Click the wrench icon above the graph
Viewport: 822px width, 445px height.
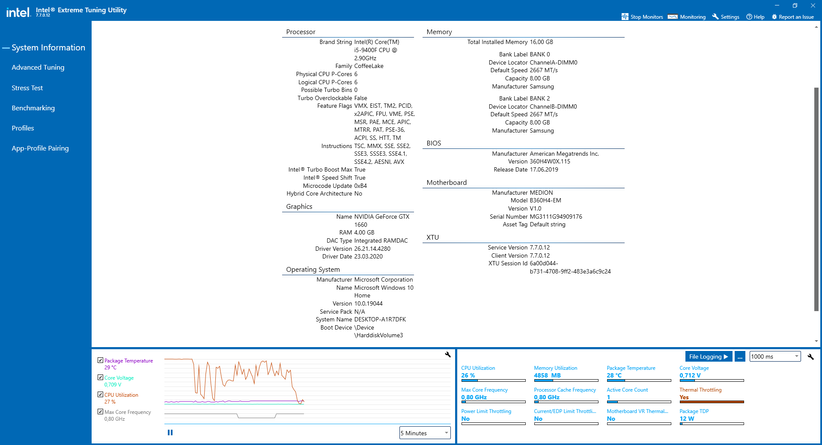(x=447, y=355)
